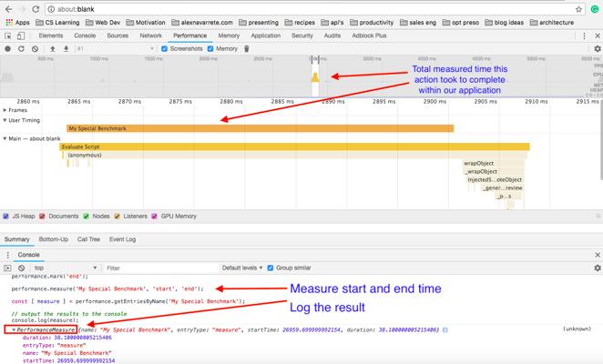Click the Record profile button
This screenshot has width=603, height=364.
point(8,48)
